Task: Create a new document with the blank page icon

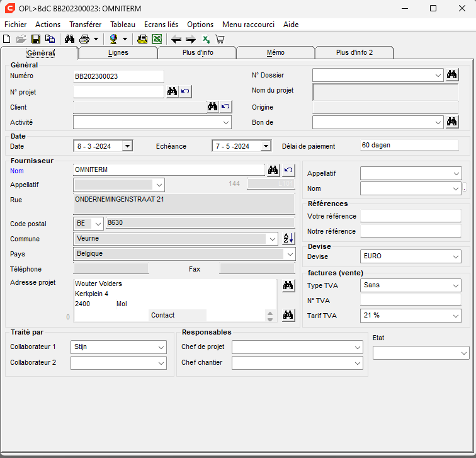Action: pos(7,39)
